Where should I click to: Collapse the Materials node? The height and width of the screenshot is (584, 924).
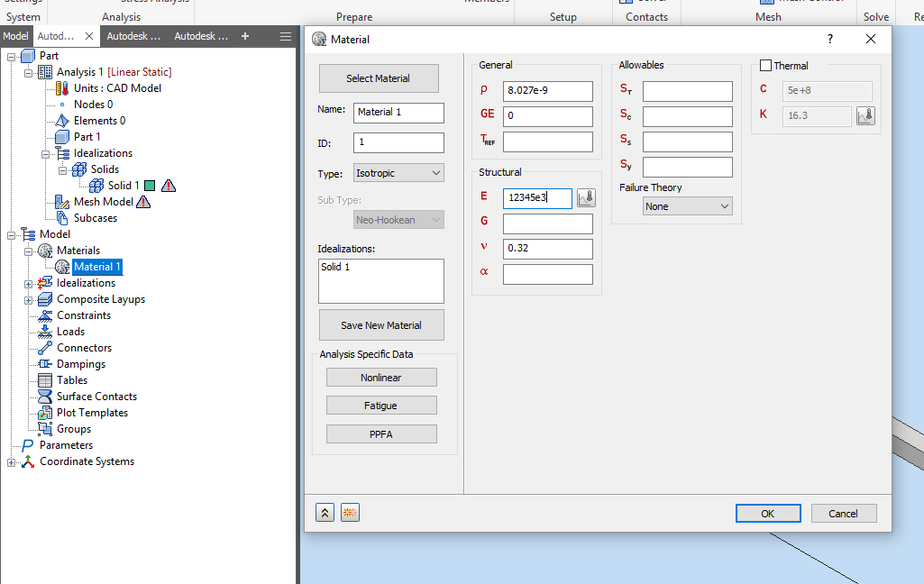coord(28,251)
